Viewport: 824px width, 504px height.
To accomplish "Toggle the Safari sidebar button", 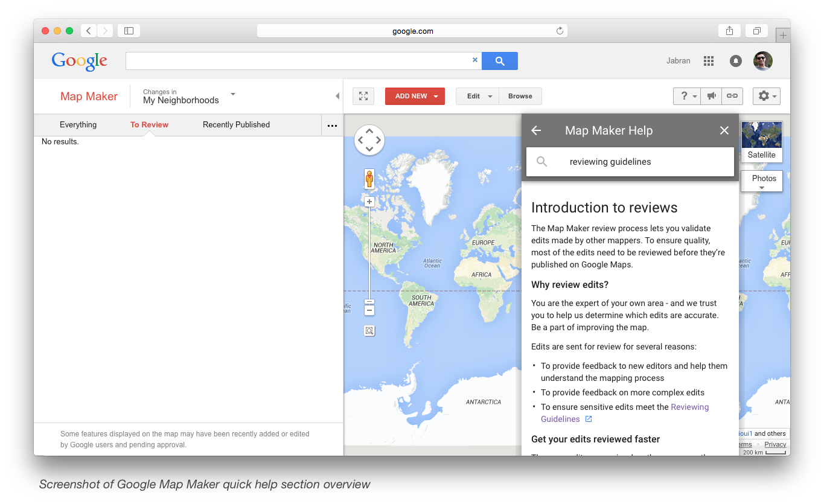I will tap(129, 31).
